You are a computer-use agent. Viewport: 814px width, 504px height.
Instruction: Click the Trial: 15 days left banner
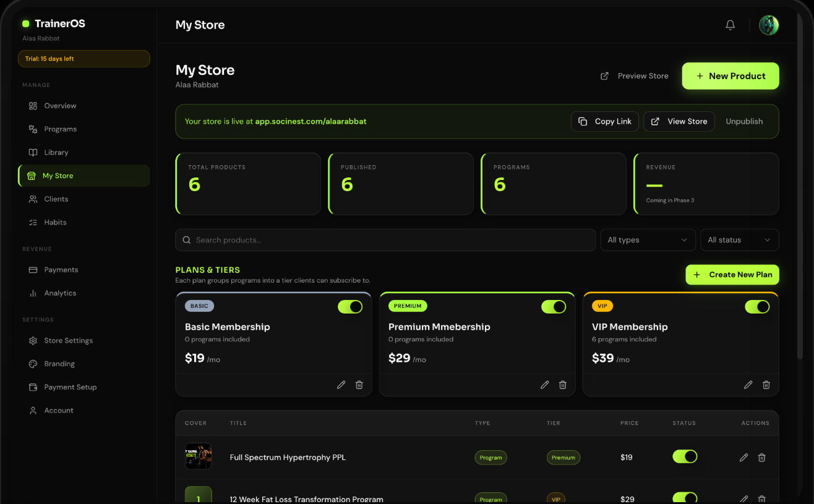(84, 59)
